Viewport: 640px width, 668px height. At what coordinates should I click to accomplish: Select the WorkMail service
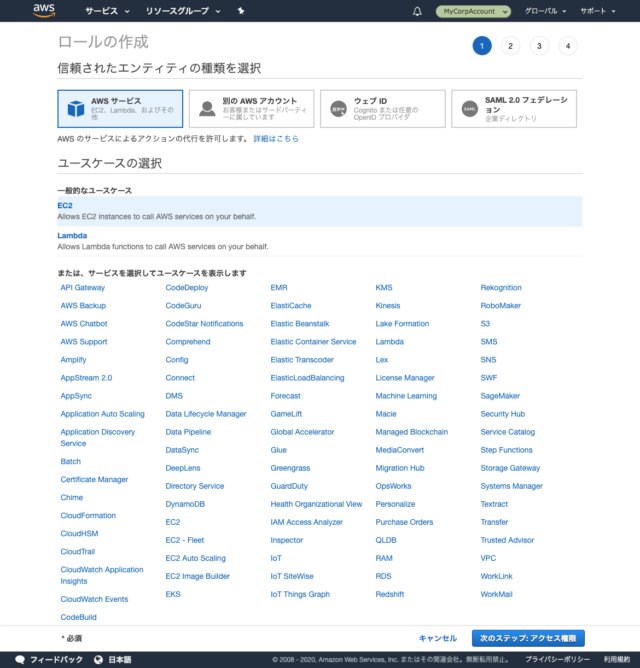click(x=496, y=594)
